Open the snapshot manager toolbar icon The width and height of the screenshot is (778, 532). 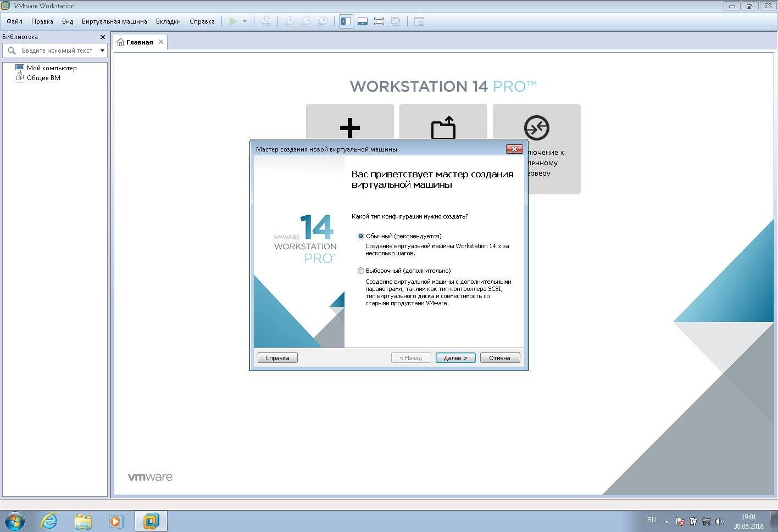pyautogui.click(x=323, y=21)
